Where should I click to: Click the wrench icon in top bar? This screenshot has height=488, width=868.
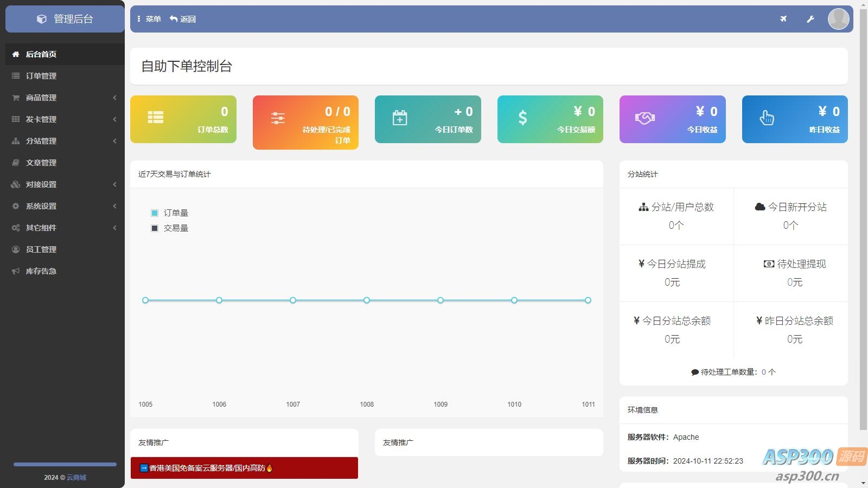point(810,19)
